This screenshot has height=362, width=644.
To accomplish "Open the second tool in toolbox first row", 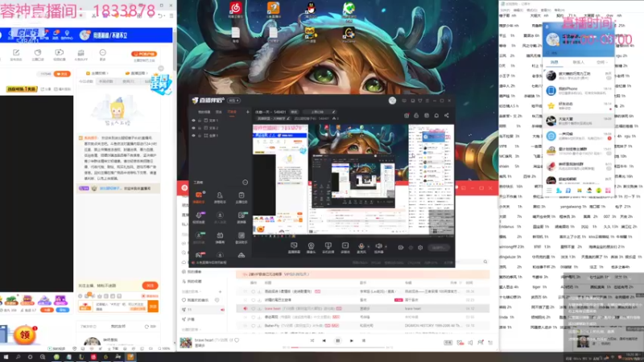I will point(220,197).
